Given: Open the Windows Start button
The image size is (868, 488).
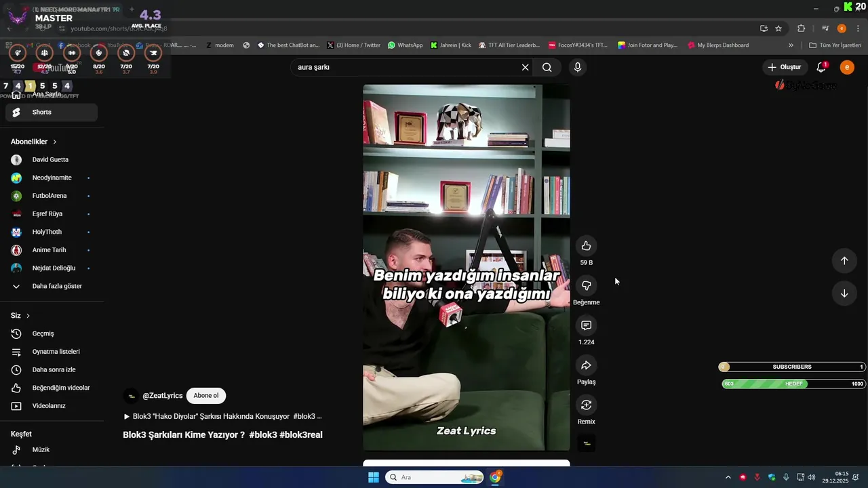Looking at the screenshot, I should [x=374, y=477].
